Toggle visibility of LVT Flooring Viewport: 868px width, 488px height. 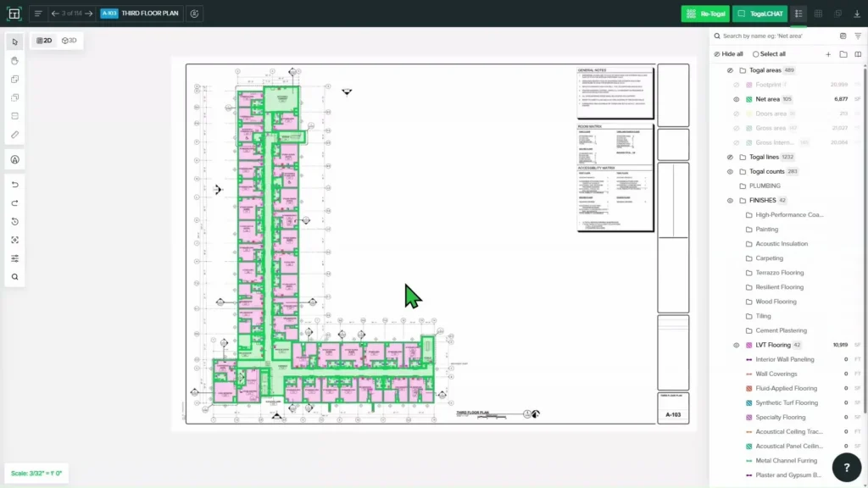(x=737, y=346)
